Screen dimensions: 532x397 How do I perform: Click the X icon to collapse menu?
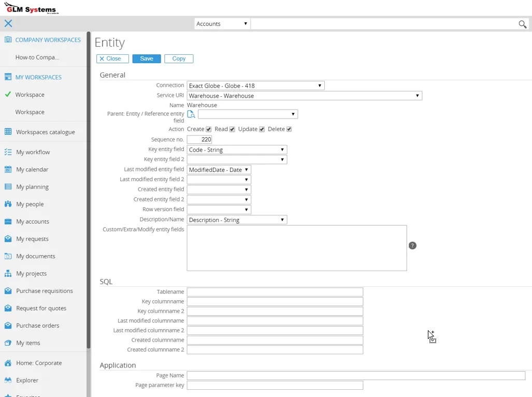(x=8, y=23)
